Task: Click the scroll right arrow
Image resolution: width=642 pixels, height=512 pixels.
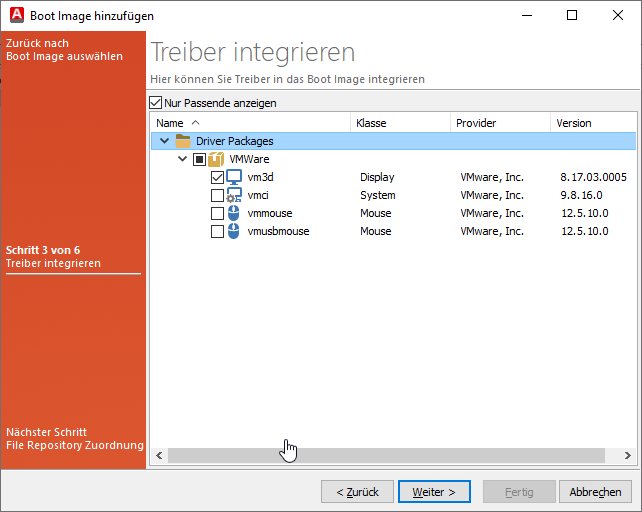Action: coord(628,455)
